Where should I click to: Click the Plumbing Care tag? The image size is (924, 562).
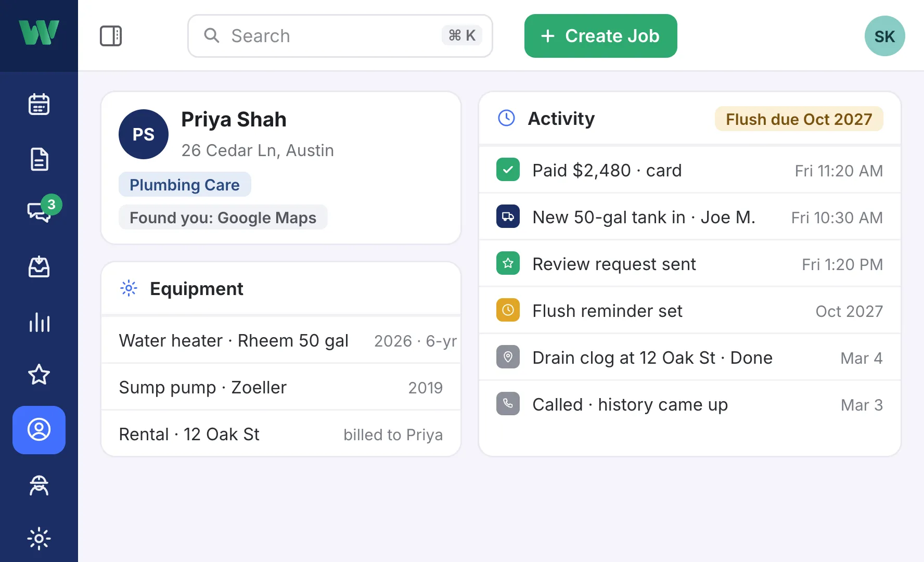tap(185, 185)
